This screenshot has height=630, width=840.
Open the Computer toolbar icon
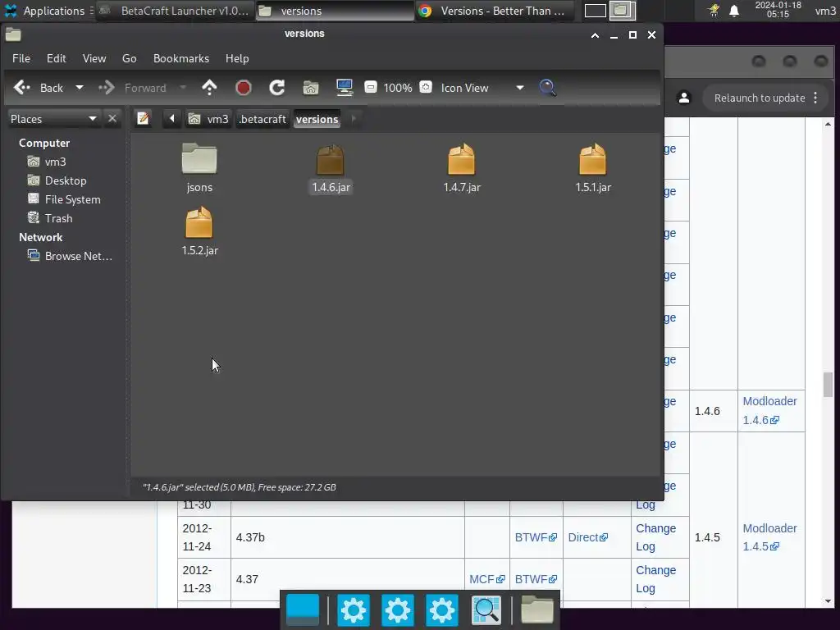pyautogui.click(x=344, y=87)
